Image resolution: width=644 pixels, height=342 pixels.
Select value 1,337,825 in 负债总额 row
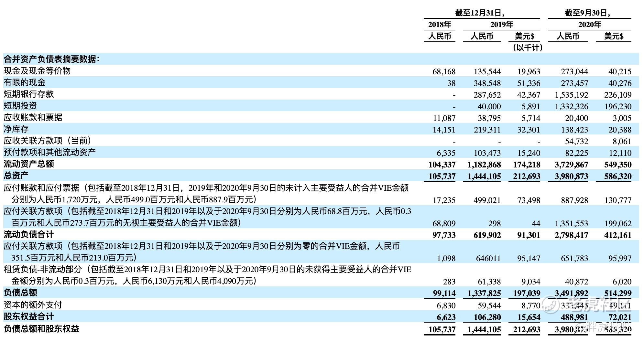tap(484, 293)
